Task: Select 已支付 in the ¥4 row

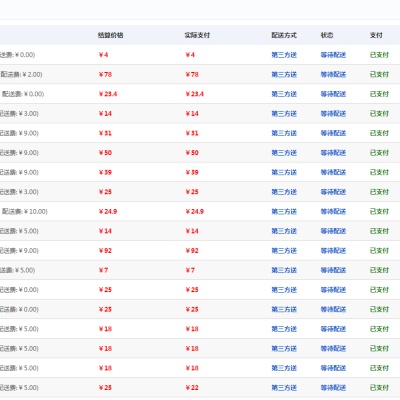Action: (x=379, y=55)
